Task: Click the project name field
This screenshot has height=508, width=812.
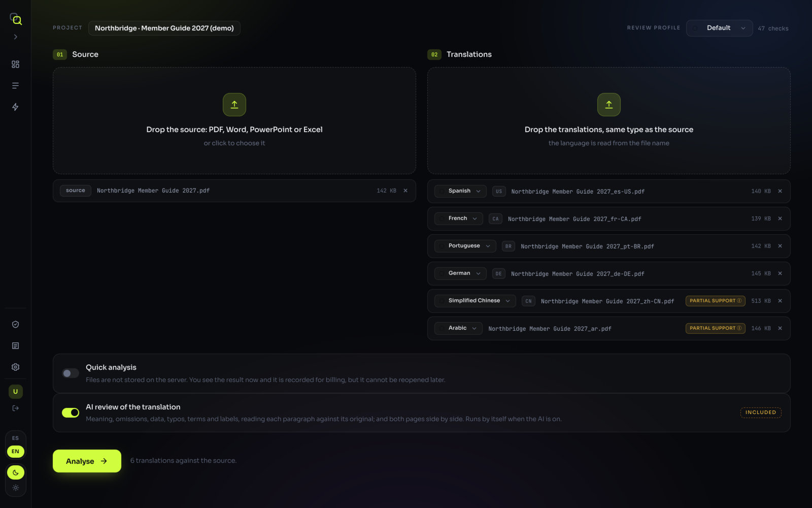Action: [164, 28]
